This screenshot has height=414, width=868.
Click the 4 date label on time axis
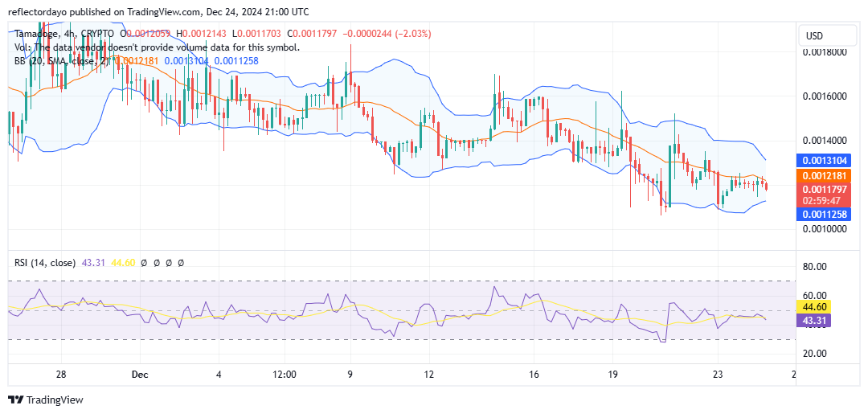click(219, 374)
